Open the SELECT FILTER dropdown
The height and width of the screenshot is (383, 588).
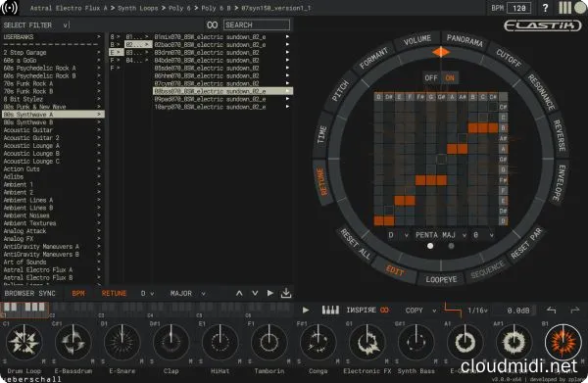35,25
